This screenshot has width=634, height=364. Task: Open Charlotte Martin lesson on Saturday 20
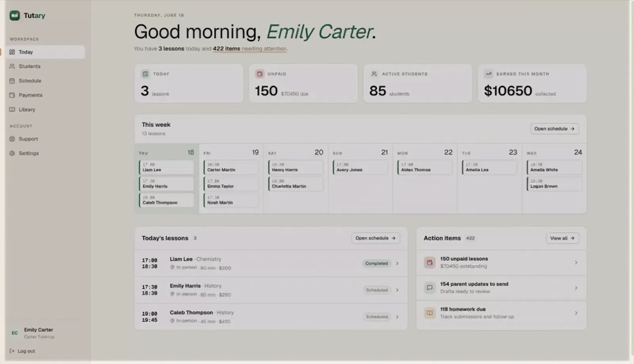(296, 184)
